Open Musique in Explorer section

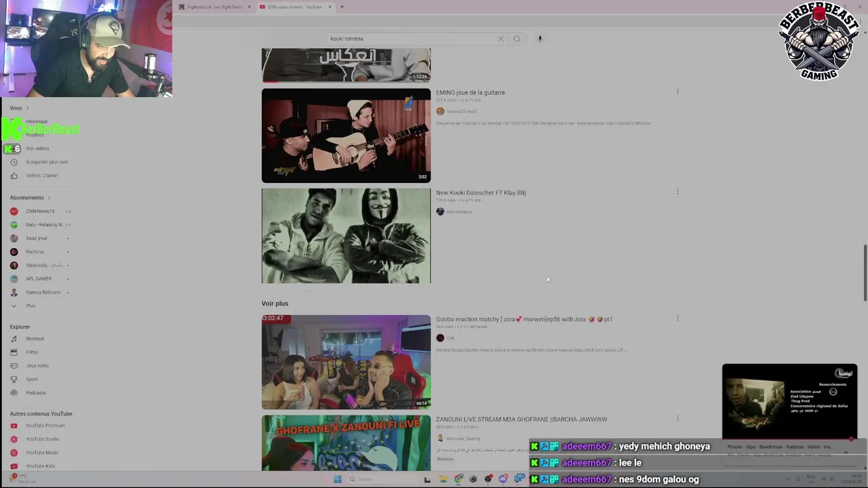pos(35,339)
